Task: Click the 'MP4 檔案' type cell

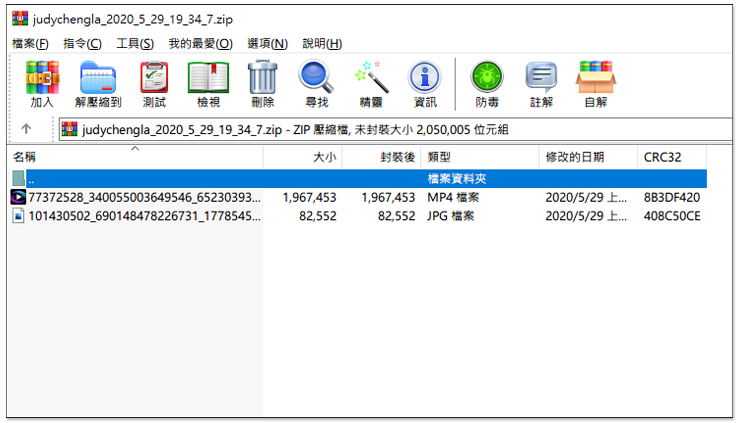Action: click(453, 197)
